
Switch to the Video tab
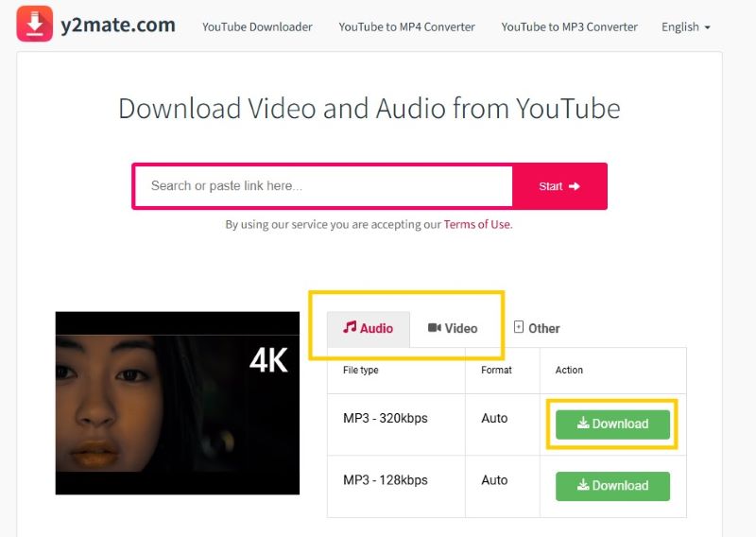click(453, 328)
